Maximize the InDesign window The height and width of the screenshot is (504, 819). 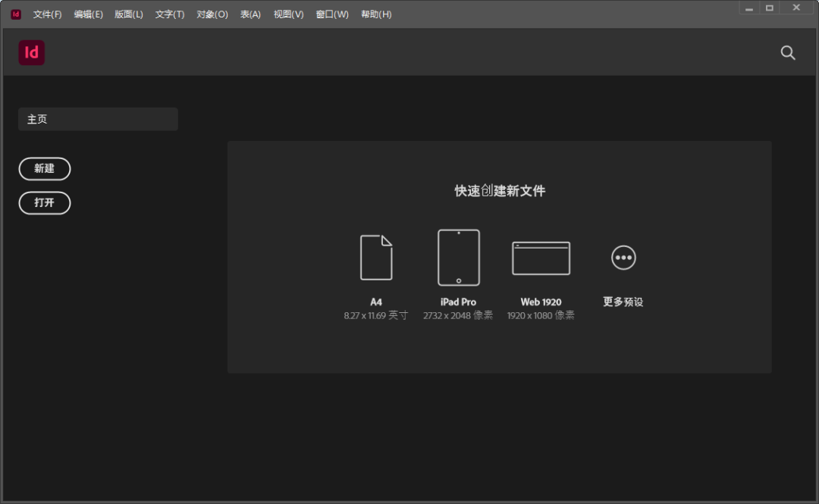tap(770, 8)
